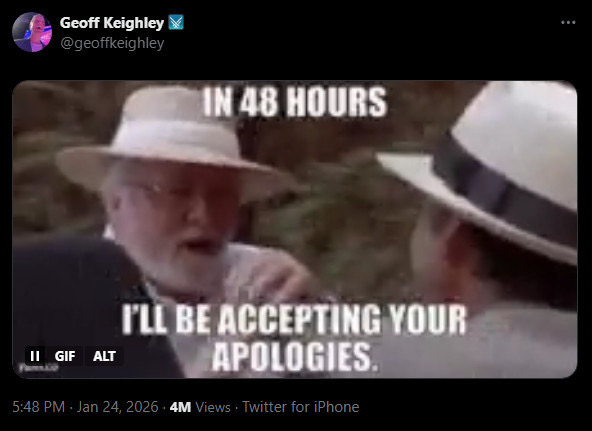Click the small watermark in the GIF corner
This screenshot has width=592, height=431.
[x=39, y=368]
